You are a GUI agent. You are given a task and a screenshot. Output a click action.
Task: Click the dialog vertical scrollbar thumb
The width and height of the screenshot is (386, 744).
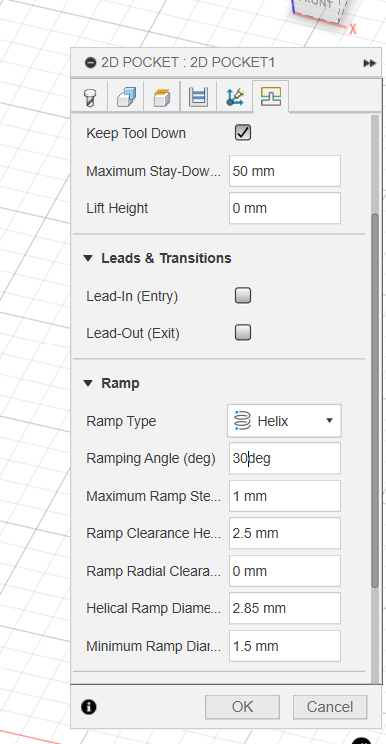click(375, 401)
